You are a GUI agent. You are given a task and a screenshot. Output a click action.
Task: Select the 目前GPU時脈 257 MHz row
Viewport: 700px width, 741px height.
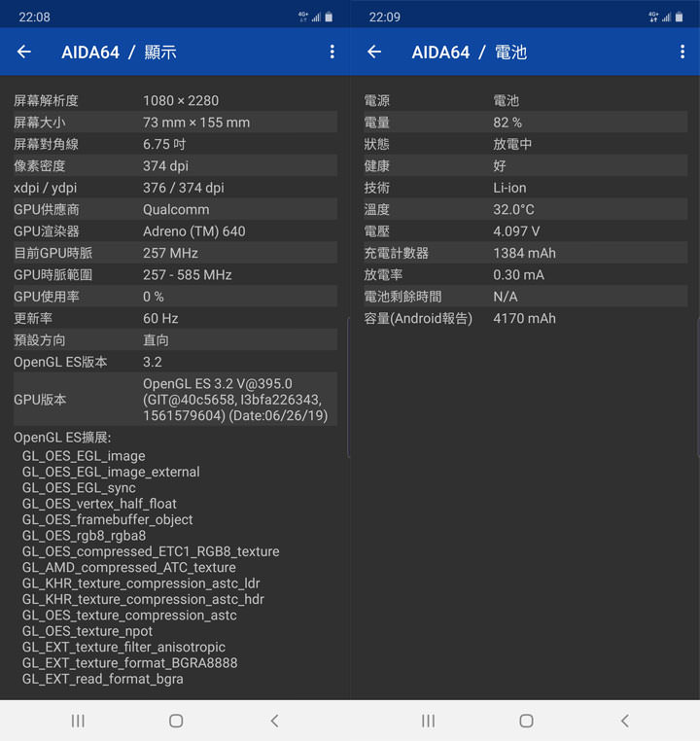175,253
